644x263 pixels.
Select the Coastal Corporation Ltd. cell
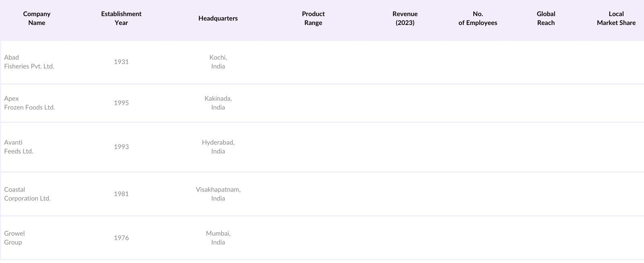[x=27, y=194]
